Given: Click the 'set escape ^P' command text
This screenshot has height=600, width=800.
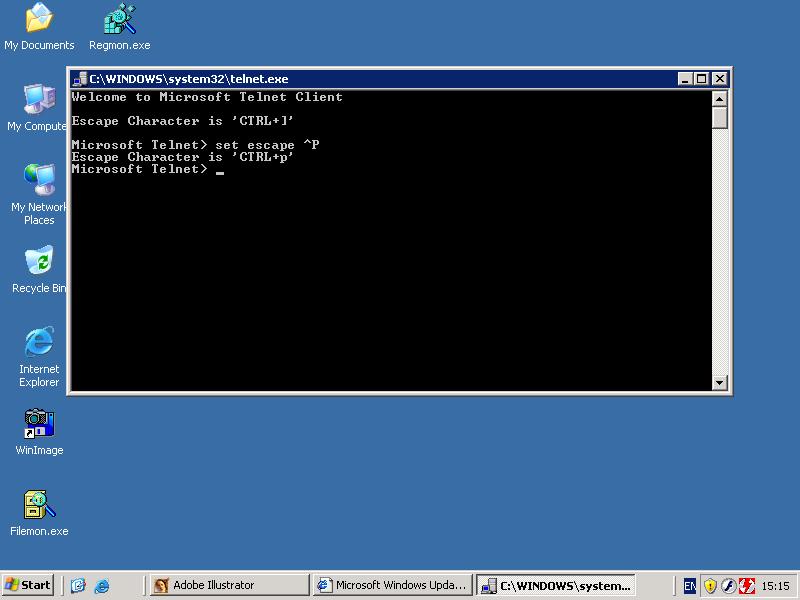Looking at the screenshot, I should tap(267, 145).
